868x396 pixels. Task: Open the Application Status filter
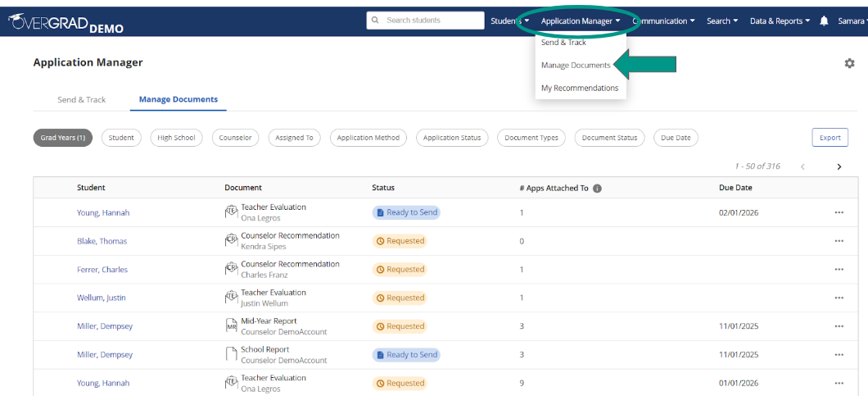coord(452,138)
